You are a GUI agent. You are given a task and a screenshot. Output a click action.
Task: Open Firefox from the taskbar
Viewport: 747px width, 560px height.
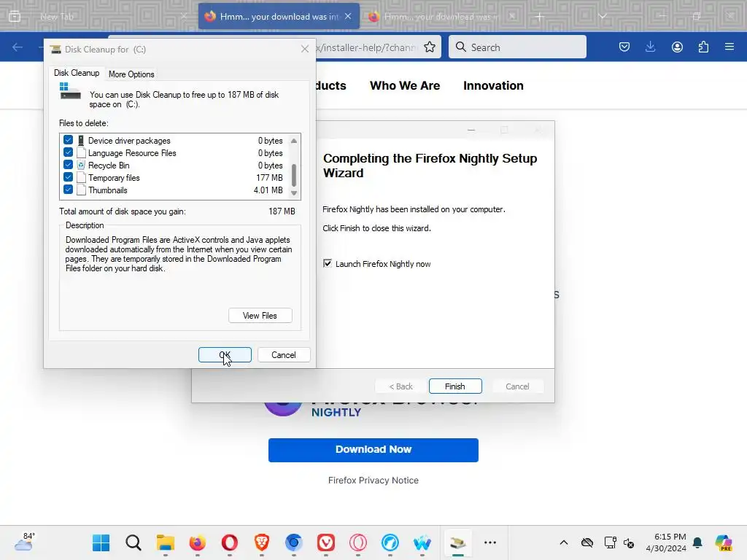tap(197, 542)
